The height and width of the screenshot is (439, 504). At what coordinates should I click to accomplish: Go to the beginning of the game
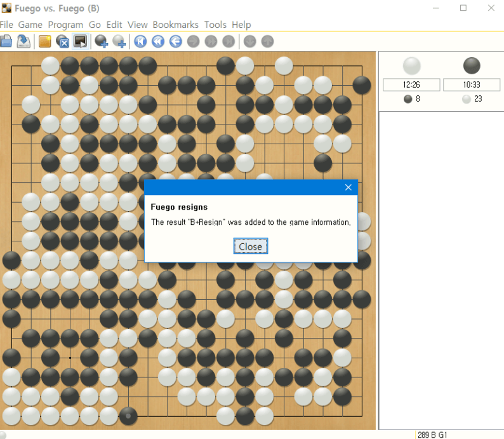pyautogui.click(x=140, y=41)
